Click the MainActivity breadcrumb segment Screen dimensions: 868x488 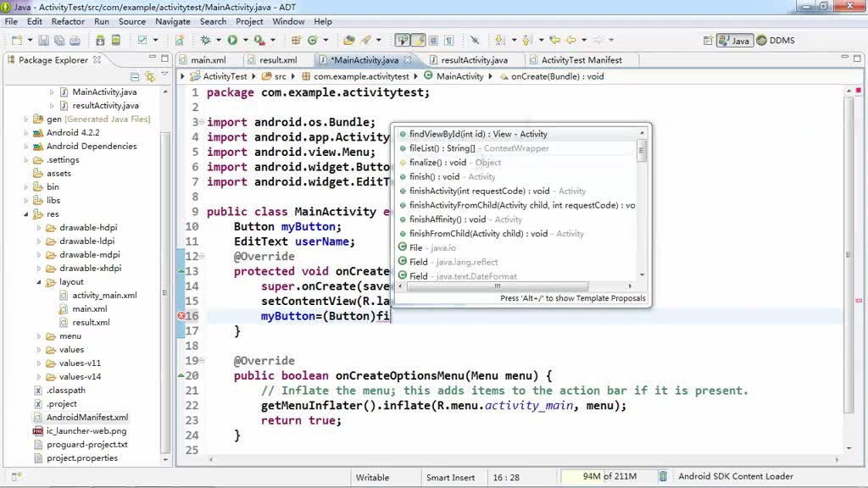pos(454,76)
